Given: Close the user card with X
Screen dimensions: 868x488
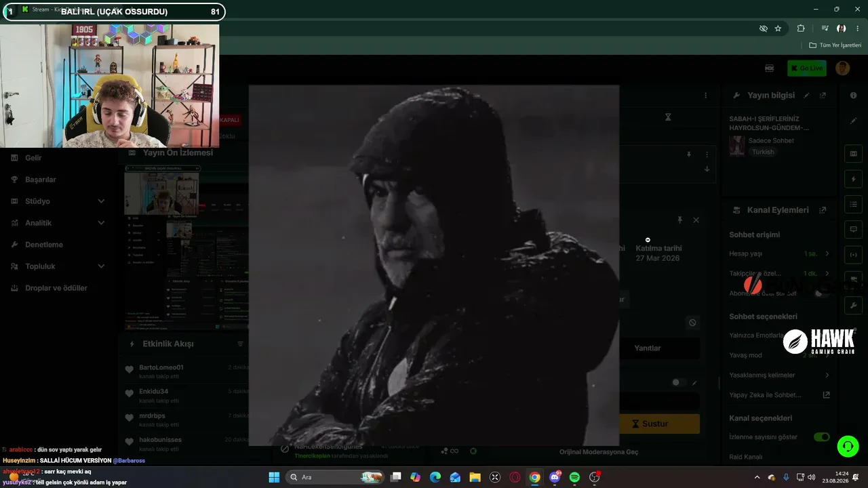Looking at the screenshot, I should pyautogui.click(x=696, y=220).
